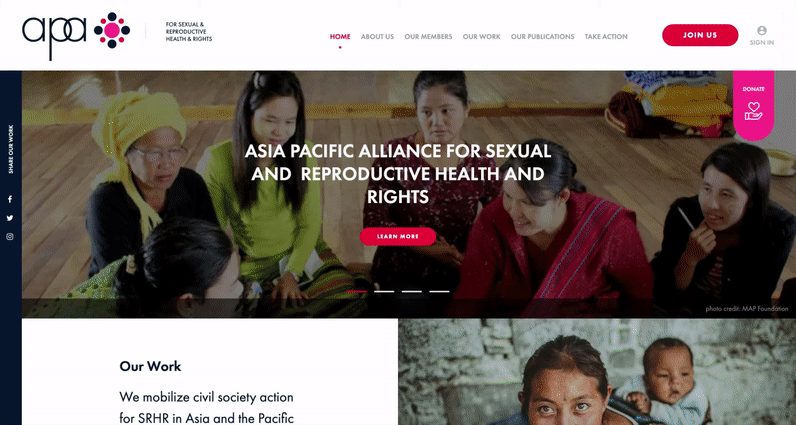Go to the second slide indicator

tap(384, 291)
